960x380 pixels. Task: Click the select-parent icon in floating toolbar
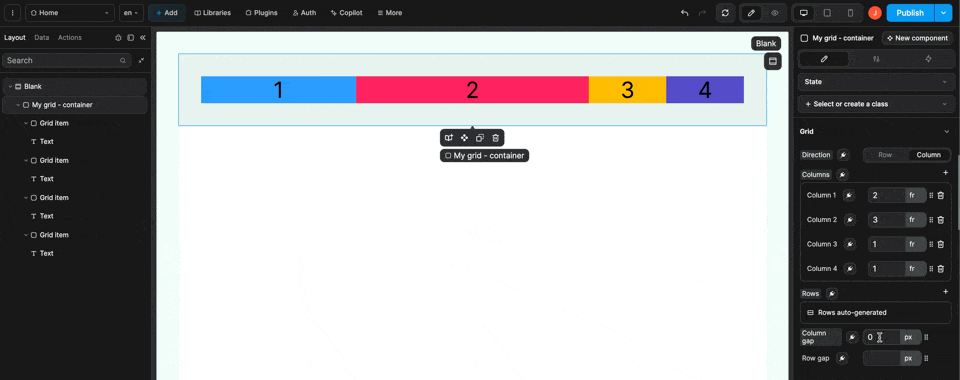(x=449, y=138)
